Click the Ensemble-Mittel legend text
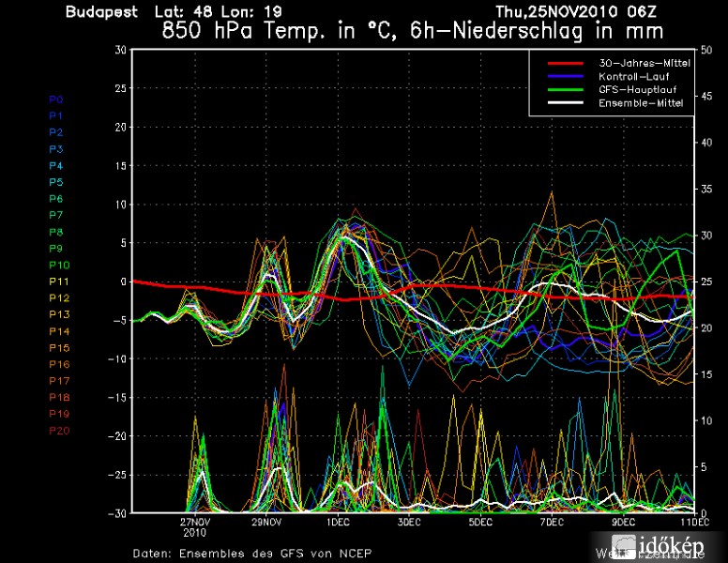Image resolution: width=728 pixels, height=563 pixels. click(641, 103)
